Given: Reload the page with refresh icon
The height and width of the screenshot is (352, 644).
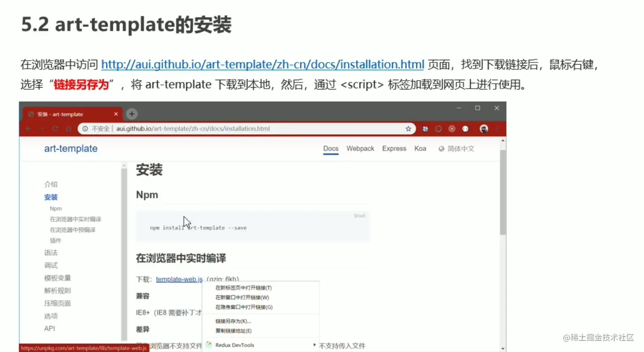Looking at the screenshot, I should (55, 129).
